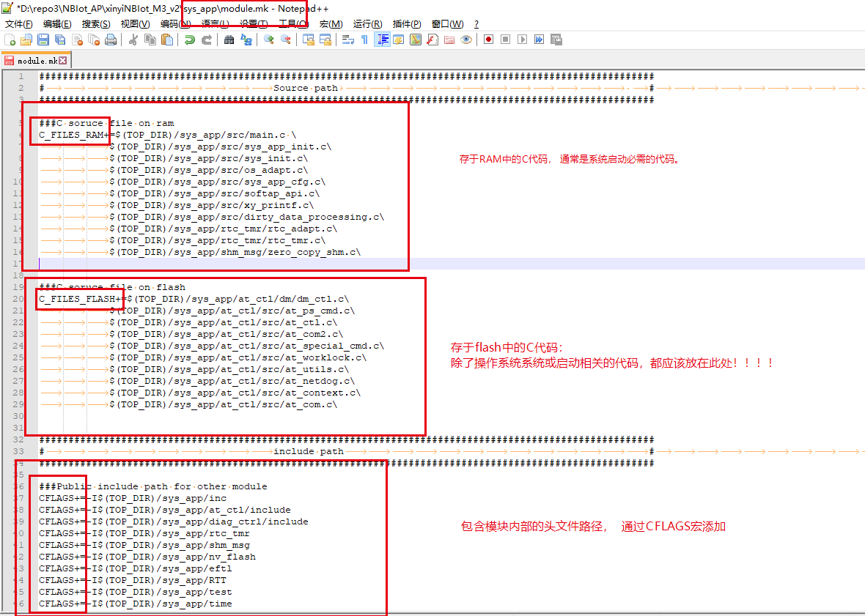The image size is (865, 616).
Task: Click the Save All toolbar icon
Action: 60,40
